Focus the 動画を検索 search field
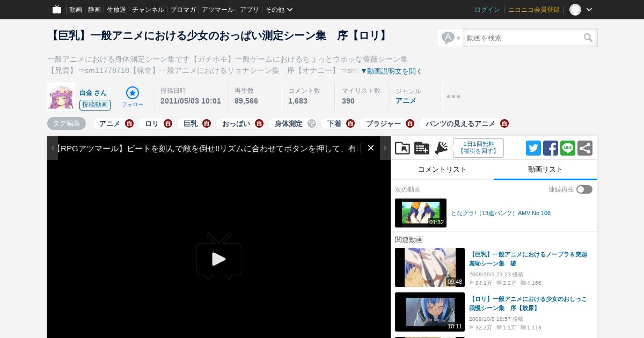Image resolution: width=644 pixels, height=338 pixels. [523, 38]
